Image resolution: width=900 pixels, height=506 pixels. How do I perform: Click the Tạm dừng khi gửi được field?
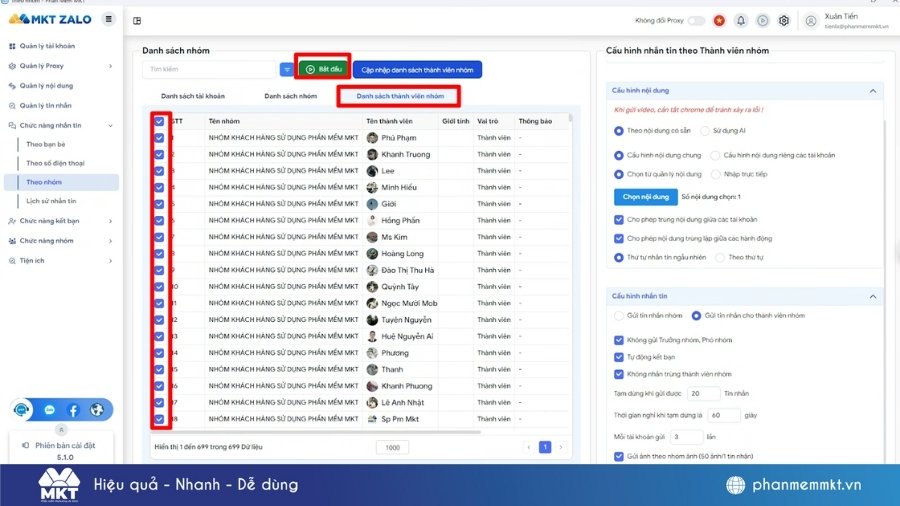[x=703, y=394]
